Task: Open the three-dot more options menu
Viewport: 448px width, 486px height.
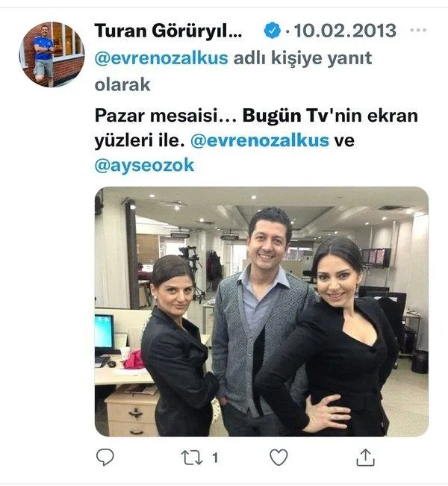Action: (418, 30)
